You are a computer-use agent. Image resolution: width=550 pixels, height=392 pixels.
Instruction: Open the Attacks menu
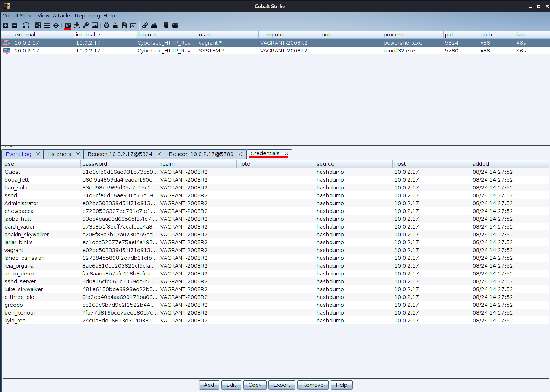(x=62, y=16)
